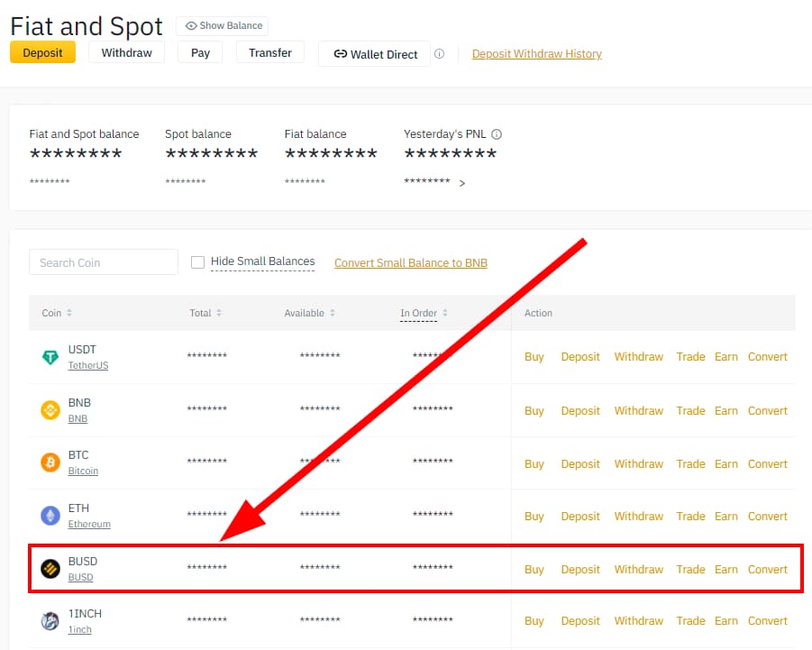Click Convert in the USDT row
This screenshot has width=812, height=650.
click(x=768, y=357)
